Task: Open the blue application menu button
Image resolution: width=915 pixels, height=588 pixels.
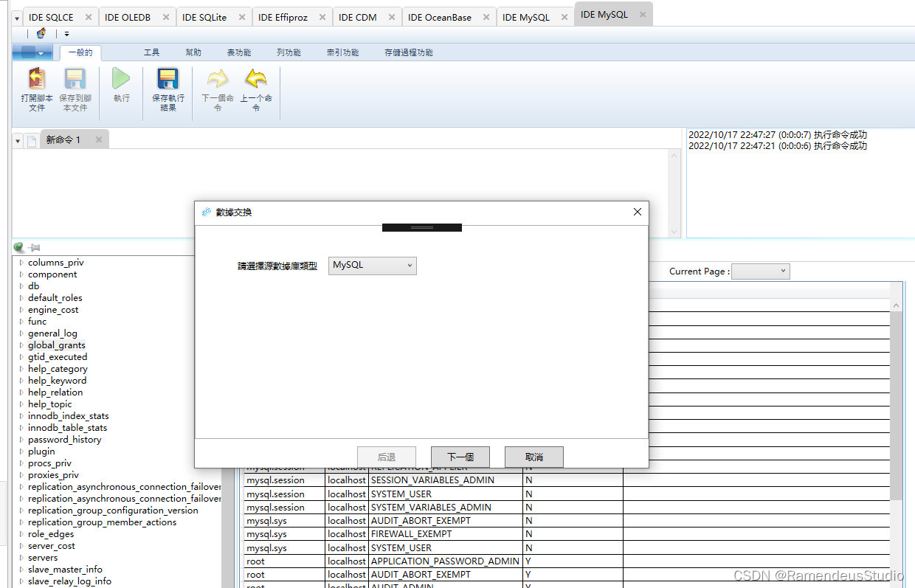Action: (32, 52)
